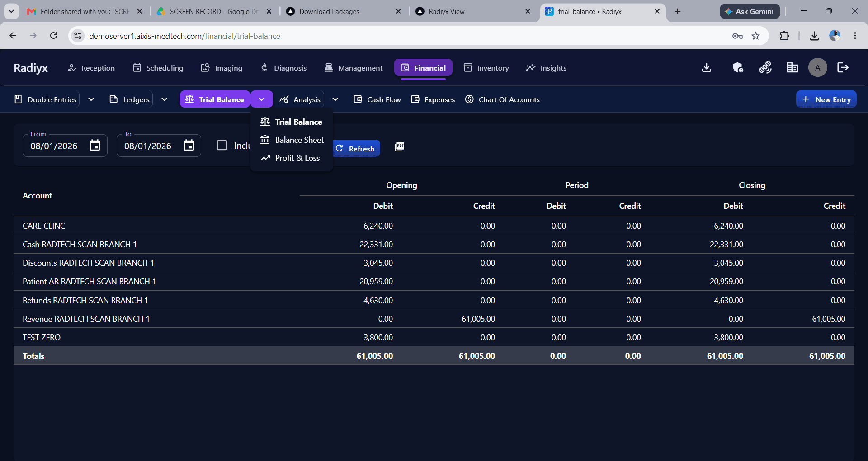Viewport: 868px width, 461px height.
Task: Open Cash Flow in the financial toolbar
Action: click(377, 99)
